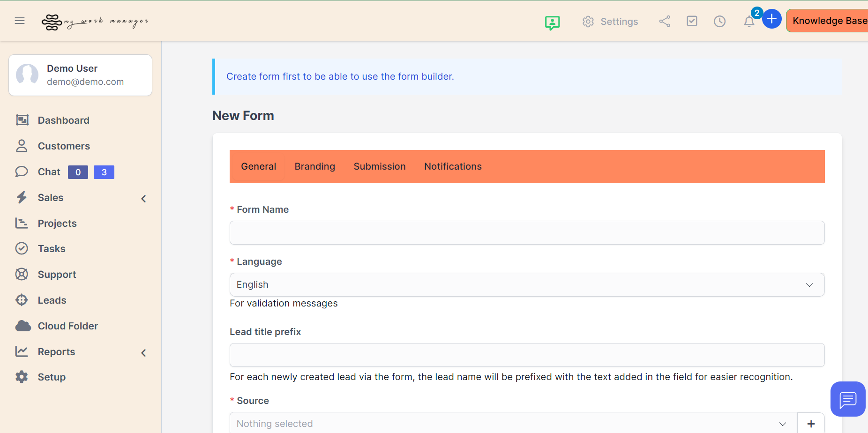Click the Demo User avatar
This screenshot has width=868, height=433.
pos(27,75)
